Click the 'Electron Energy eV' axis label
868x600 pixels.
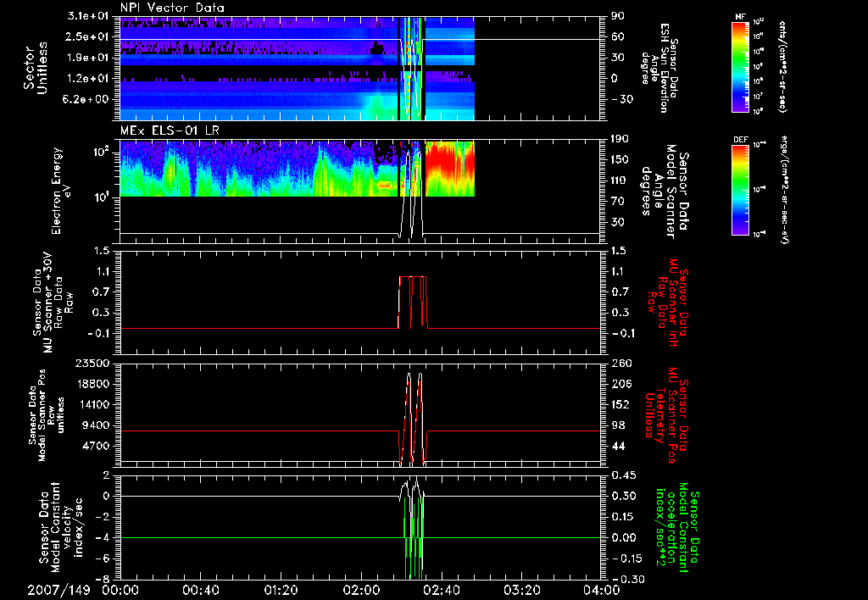pyautogui.click(x=61, y=191)
